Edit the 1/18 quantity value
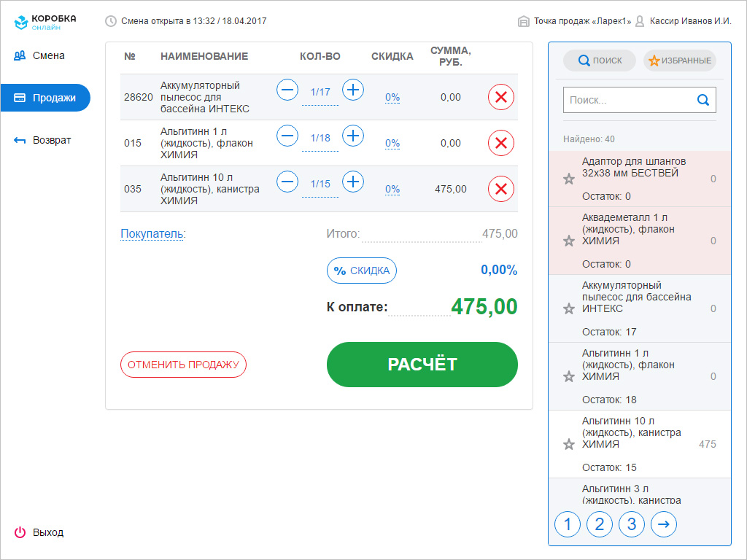This screenshot has height=560, width=747. (320, 138)
